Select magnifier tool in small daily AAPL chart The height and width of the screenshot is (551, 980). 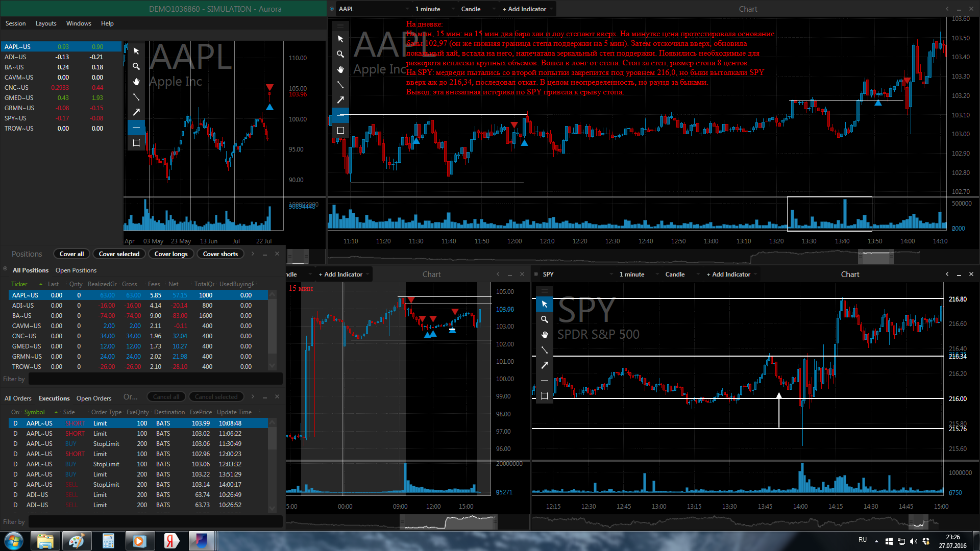coord(136,66)
